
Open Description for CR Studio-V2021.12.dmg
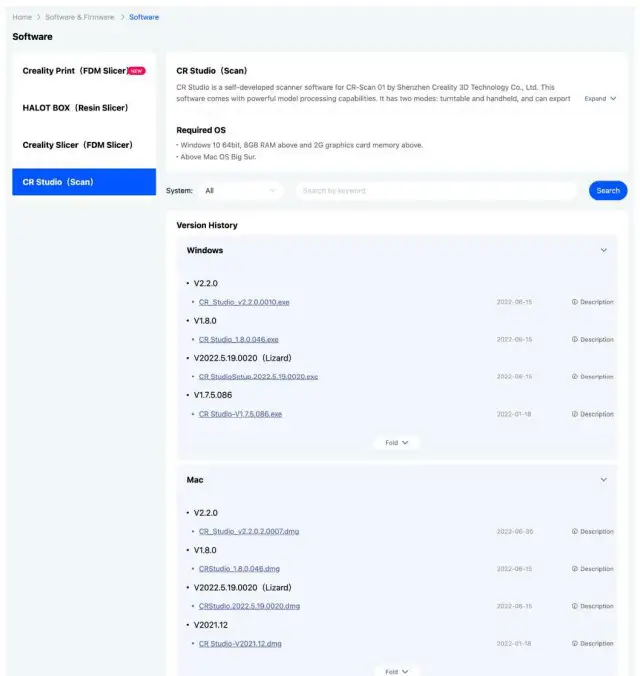pyautogui.click(x=592, y=644)
